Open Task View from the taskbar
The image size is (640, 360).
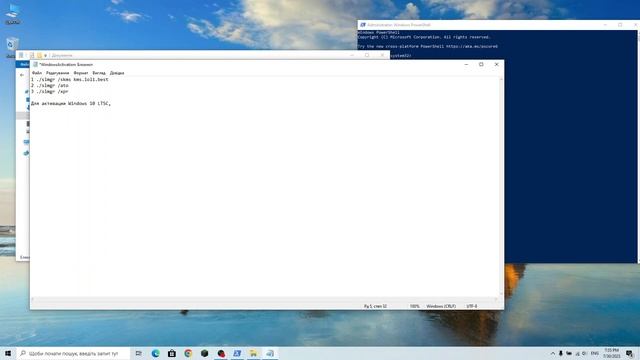139,353
